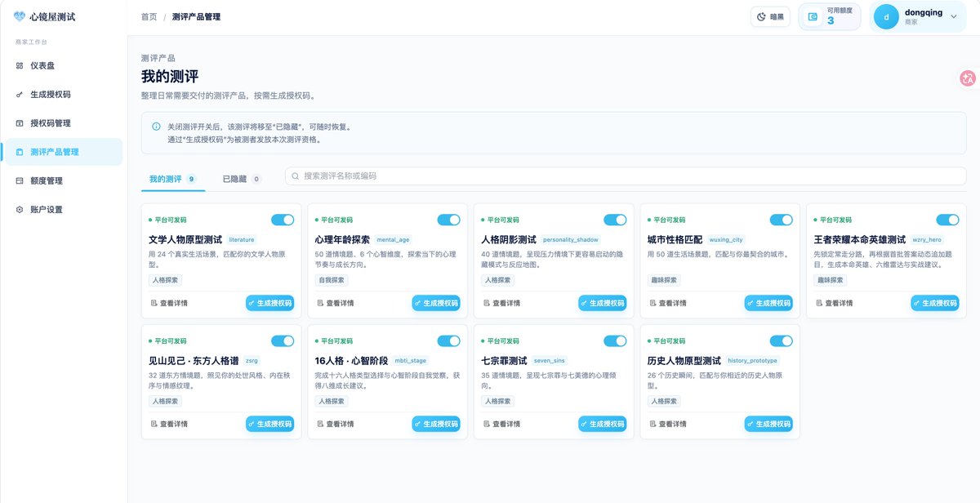This screenshot has height=503, width=980.
Task: Expand the dongqing account dropdown arrow
Action: click(x=954, y=16)
